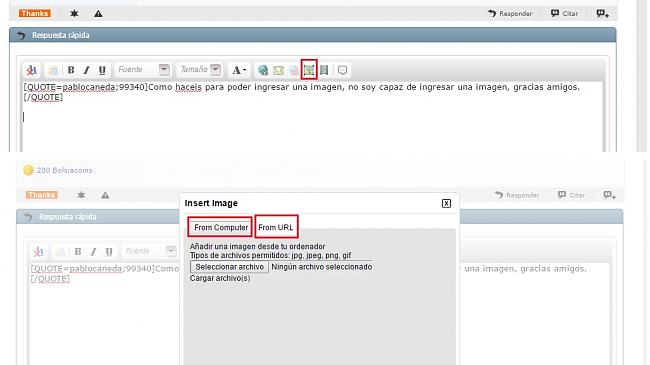The image size is (650, 365).
Task: Click the insert image icon in the editor toolbar
Action: tap(309, 70)
